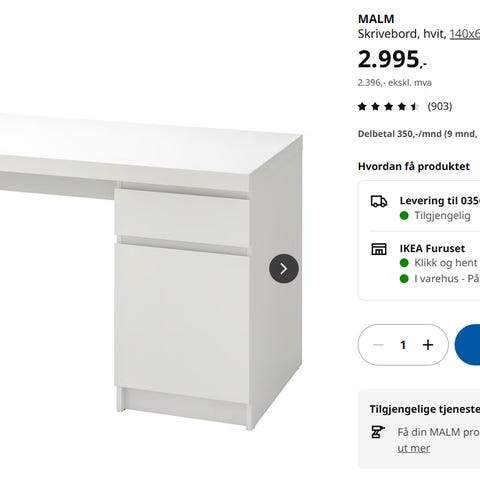This screenshot has width=480, height=480.
Task: Decrease quantity with the minus button
Action: [x=378, y=345]
